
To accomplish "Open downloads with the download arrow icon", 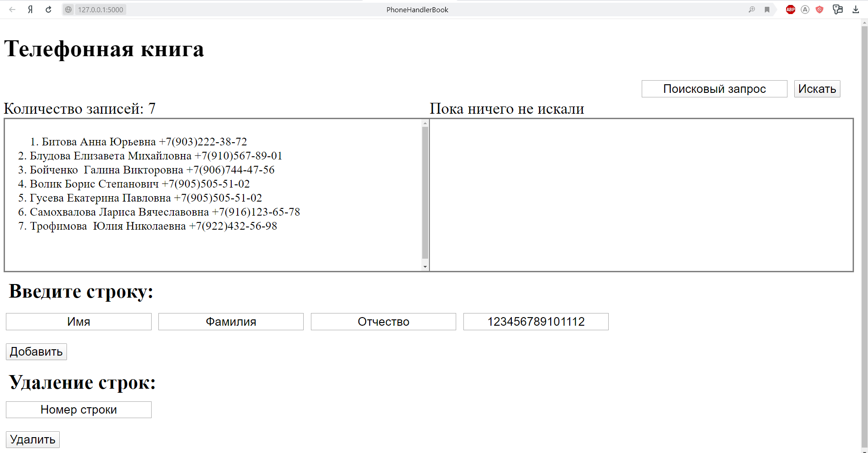I will coord(855,10).
